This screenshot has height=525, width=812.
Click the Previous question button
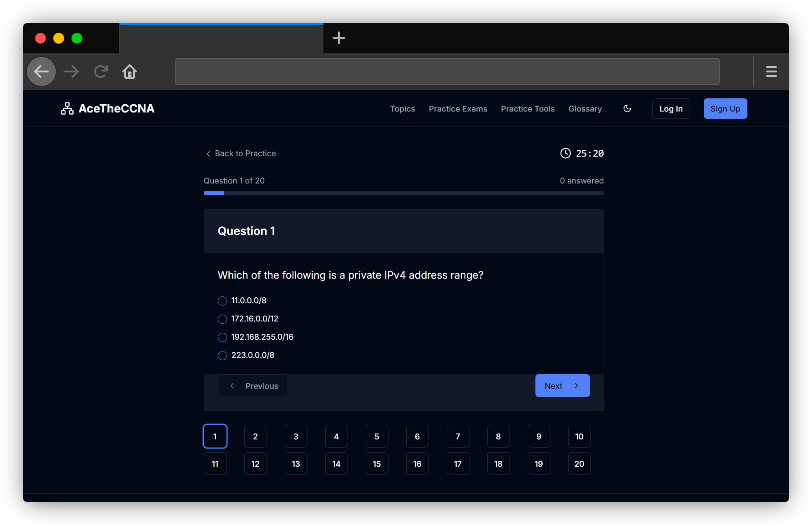click(x=253, y=386)
